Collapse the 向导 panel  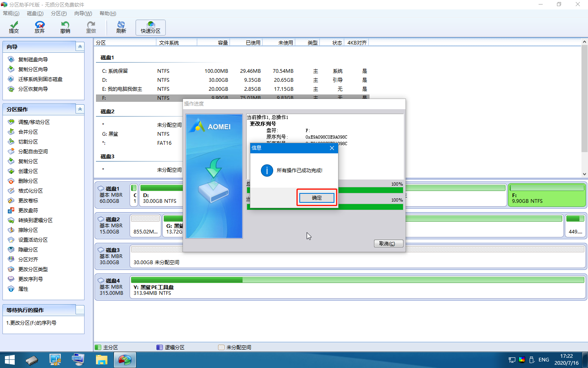[80, 47]
